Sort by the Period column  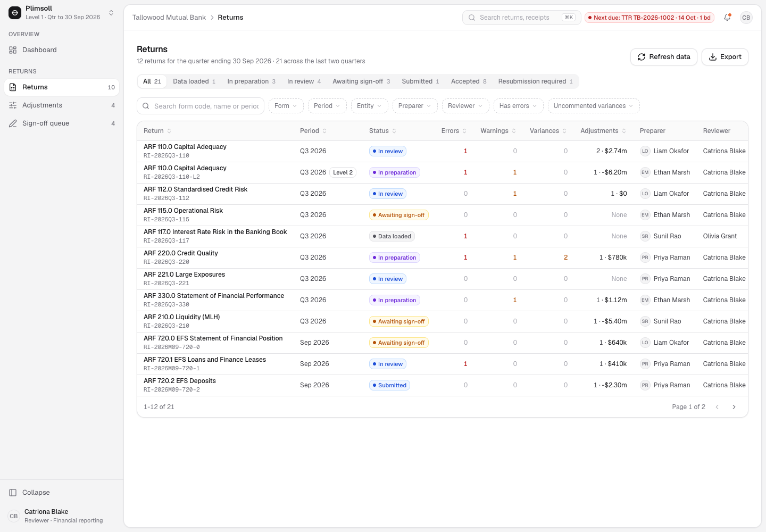click(313, 131)
